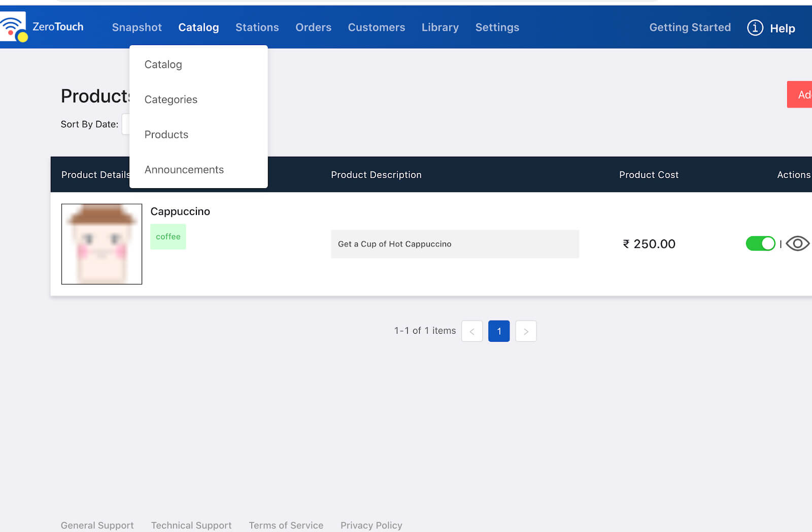Go to previous page arrow in pagination
812x532 pixels.
point(472,331)
